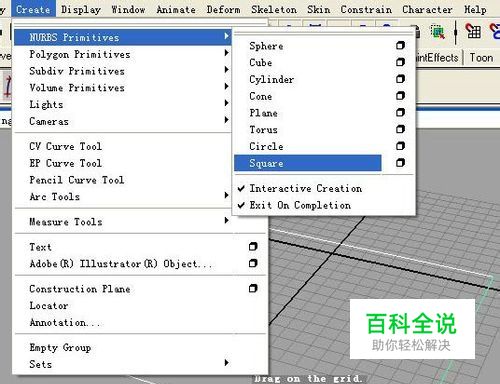500x384 pixels.
Task: Open Construction Plane option box icon
Action: point(253,288)
